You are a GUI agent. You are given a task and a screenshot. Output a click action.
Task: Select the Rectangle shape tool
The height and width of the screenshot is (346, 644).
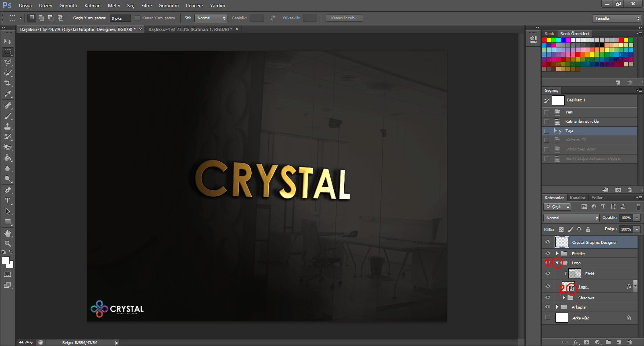[8, 222]
